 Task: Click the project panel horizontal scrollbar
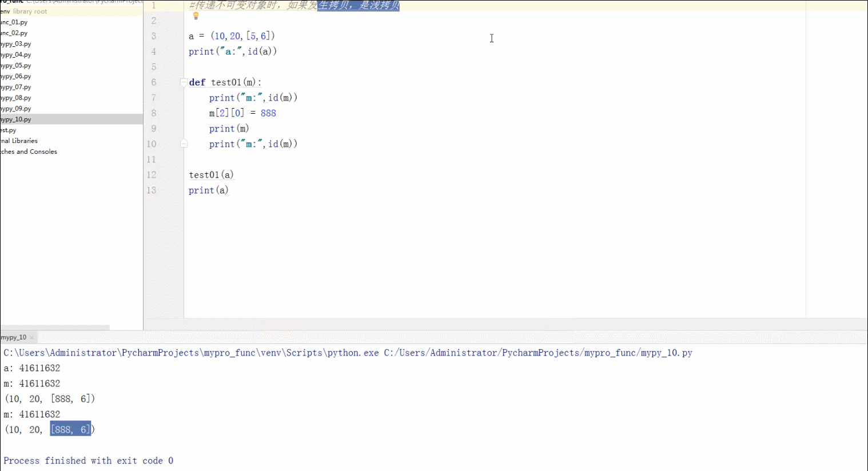pos(55,328)
